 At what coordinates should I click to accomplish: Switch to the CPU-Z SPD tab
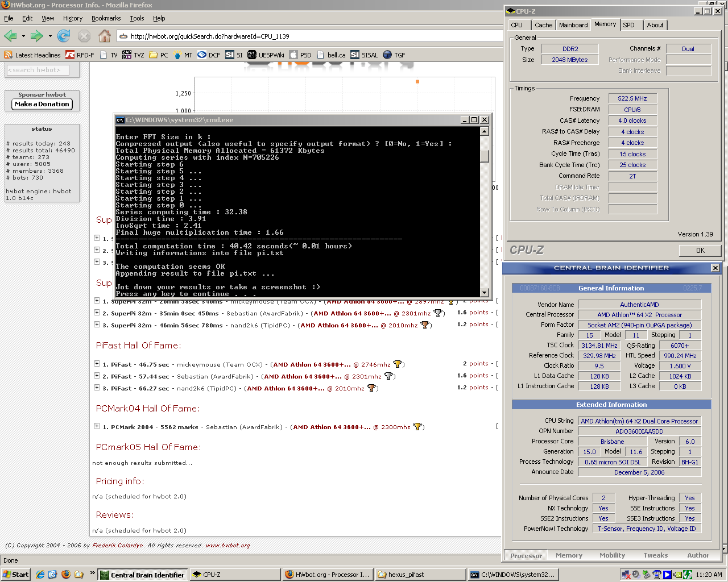click(x=628, y=25)
